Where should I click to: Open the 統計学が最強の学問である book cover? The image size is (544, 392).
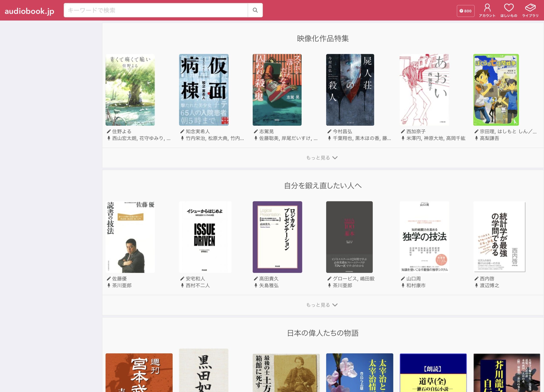(x=499, y=237)
